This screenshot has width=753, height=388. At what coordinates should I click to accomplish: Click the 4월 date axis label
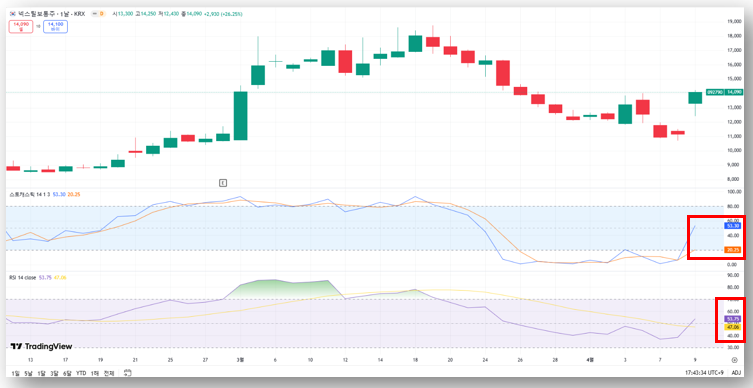590,360
